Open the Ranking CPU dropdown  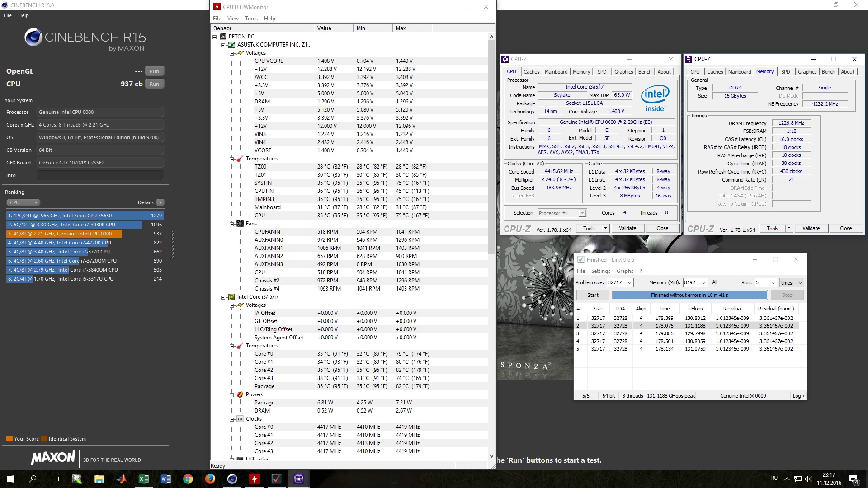(x=24, y=202)
